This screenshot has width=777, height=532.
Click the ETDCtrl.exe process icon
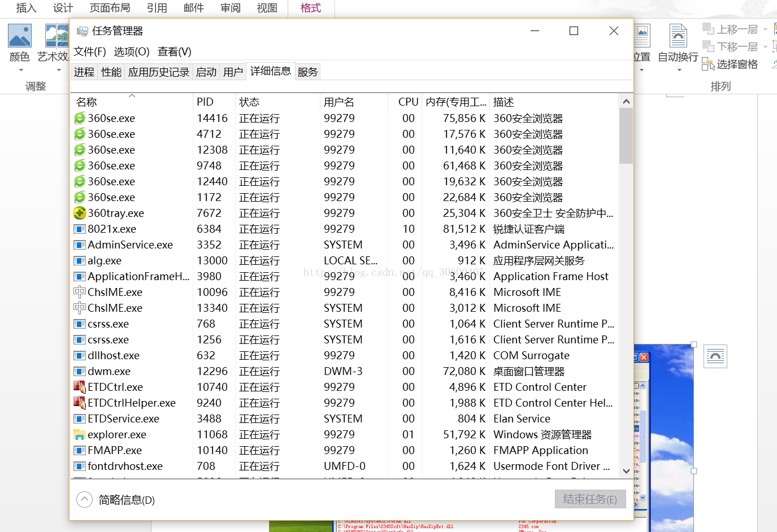point(80,387)
